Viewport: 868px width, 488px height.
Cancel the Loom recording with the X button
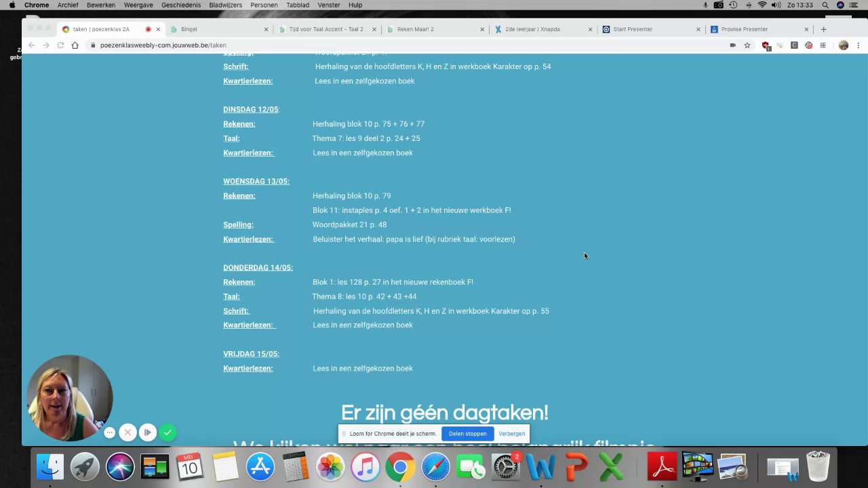click(x=127, y=432)
